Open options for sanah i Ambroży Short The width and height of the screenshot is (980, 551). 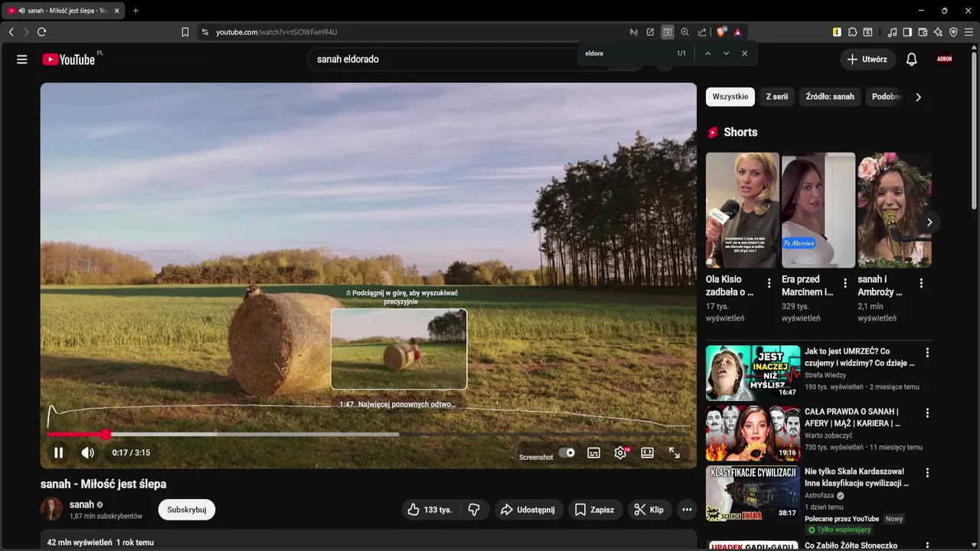(x=921, y=283)
